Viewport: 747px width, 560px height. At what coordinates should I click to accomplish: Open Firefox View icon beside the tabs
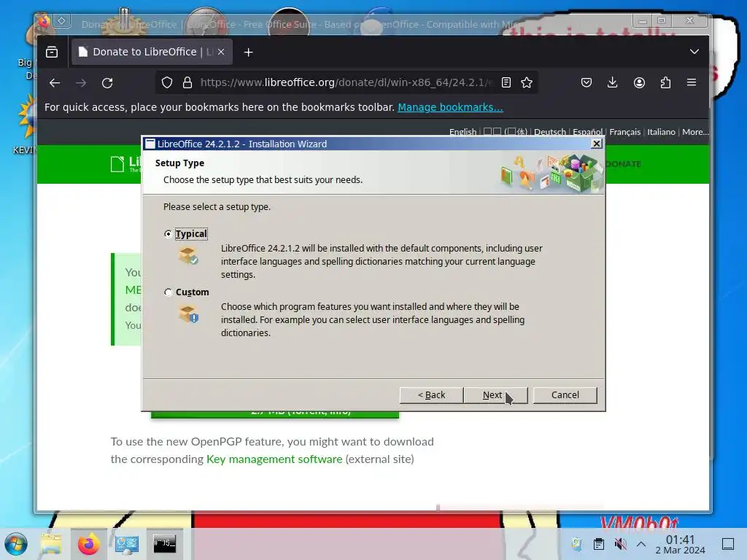(x=52, y=52)
